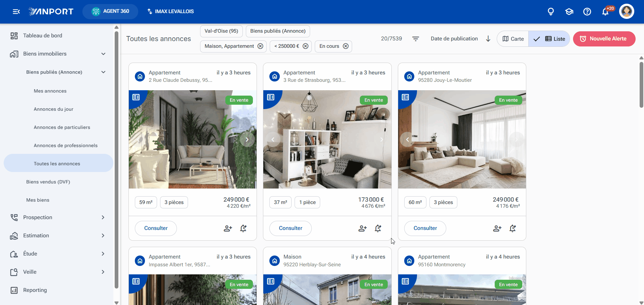The height and width of the screenshot is (305, 644).
Task: Toggle sort direction arrow next to Date de publication
Action: [x=488, y=39]
